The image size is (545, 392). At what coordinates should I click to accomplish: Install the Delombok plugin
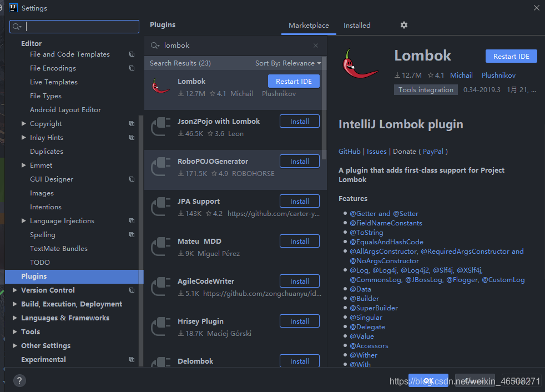tap(299, 361)
